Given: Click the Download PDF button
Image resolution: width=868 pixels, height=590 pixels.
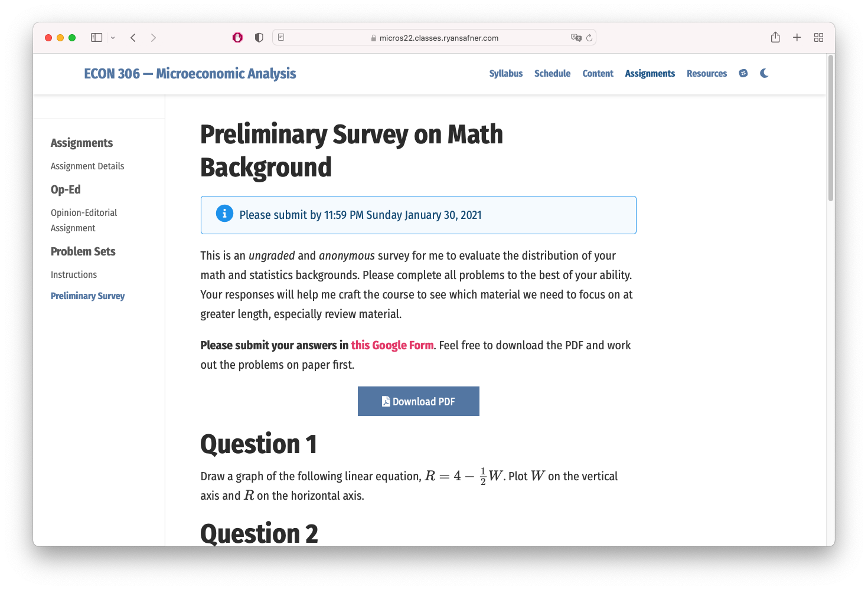Looking at the screenshot, I should pos(419,401).
